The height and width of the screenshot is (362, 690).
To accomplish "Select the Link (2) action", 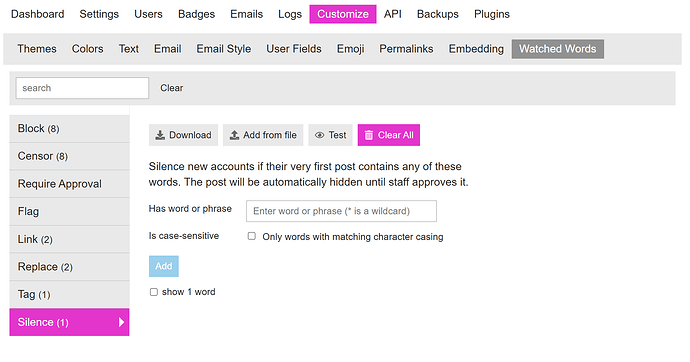I will (x=70, y=239).
